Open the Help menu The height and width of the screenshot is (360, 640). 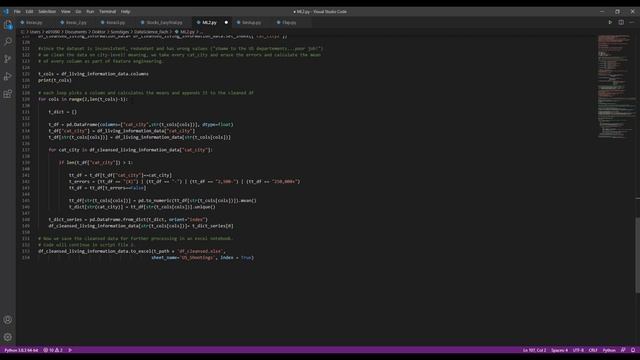click(125, 11)
